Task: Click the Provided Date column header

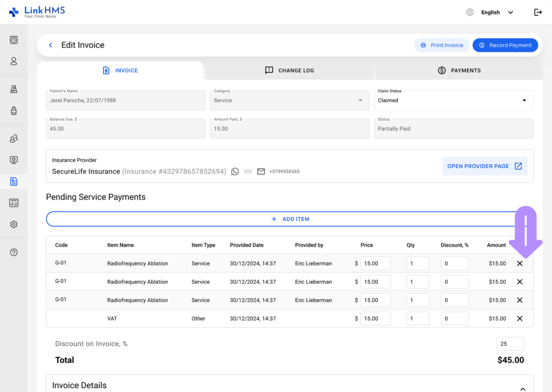Action: click(x=246, y=245)
